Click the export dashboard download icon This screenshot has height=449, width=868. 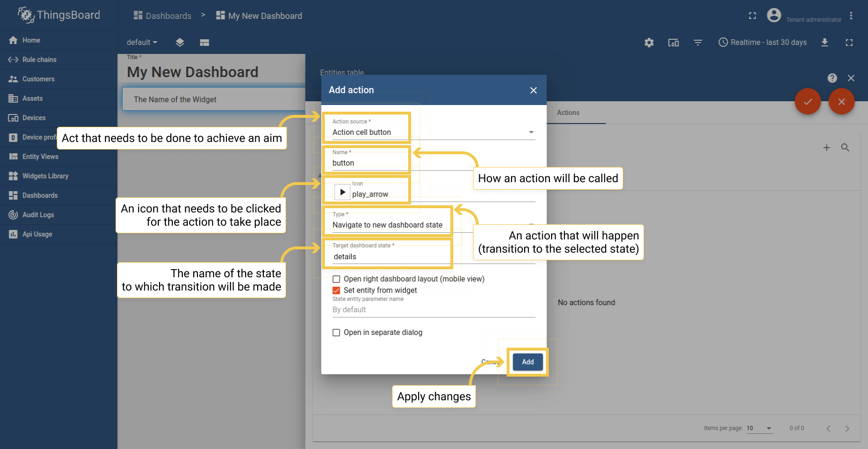pyautogui.click(x=824, y=43)
